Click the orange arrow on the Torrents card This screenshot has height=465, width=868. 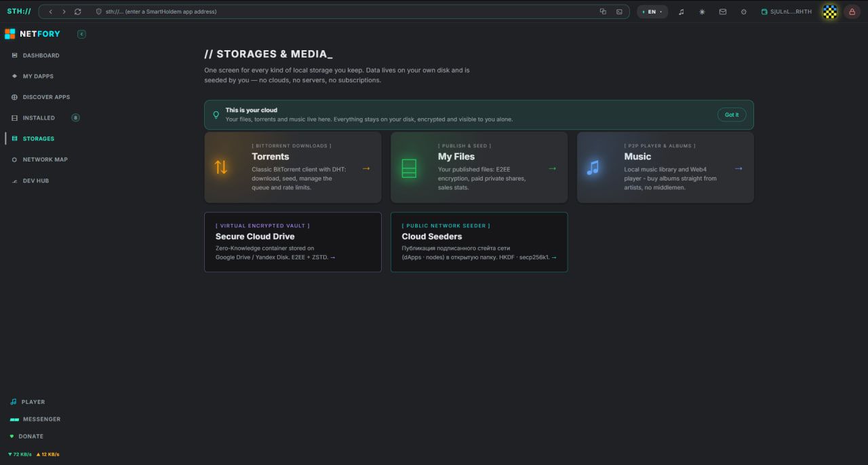366,168
